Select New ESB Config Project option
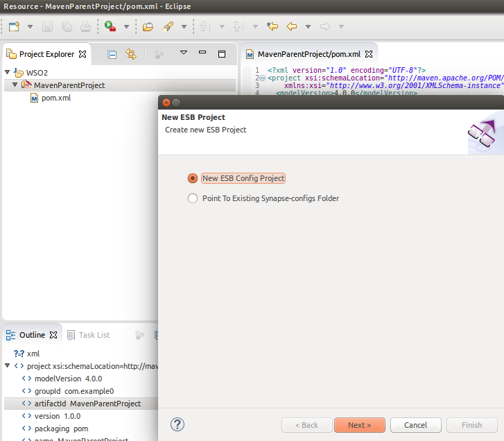Viewport: 504px width, 441px height. (193, 178)
